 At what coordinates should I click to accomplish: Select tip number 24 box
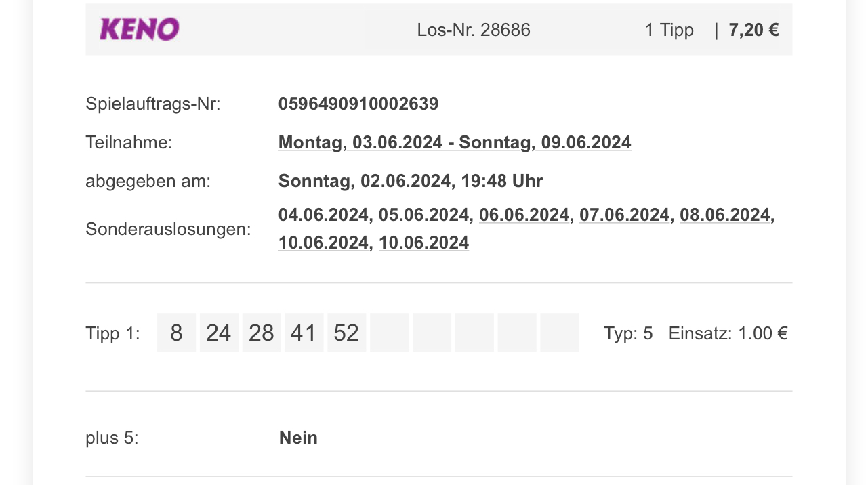(219, 333)
